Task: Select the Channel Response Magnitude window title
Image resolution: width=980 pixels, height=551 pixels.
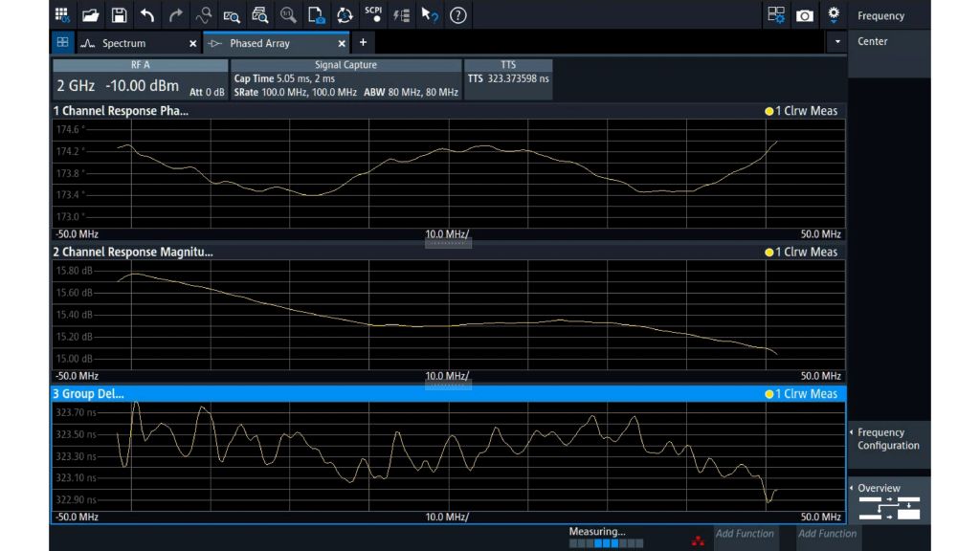Action: coord(133,252)
